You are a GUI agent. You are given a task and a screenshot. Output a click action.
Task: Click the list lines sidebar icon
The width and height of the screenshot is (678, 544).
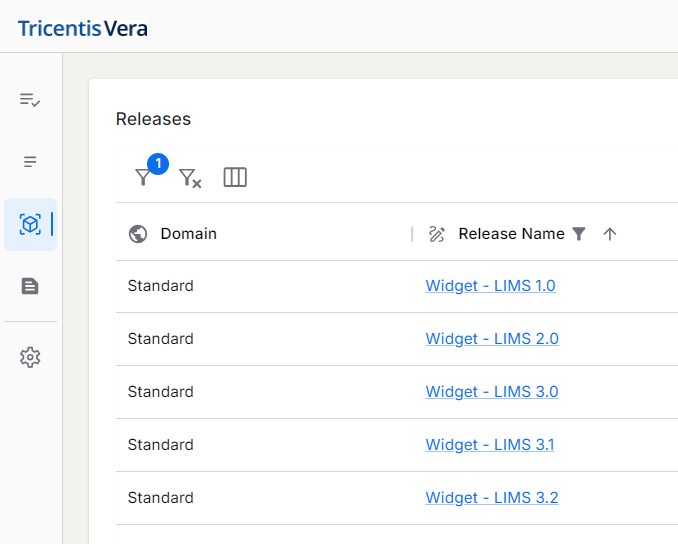click(30, 162)
